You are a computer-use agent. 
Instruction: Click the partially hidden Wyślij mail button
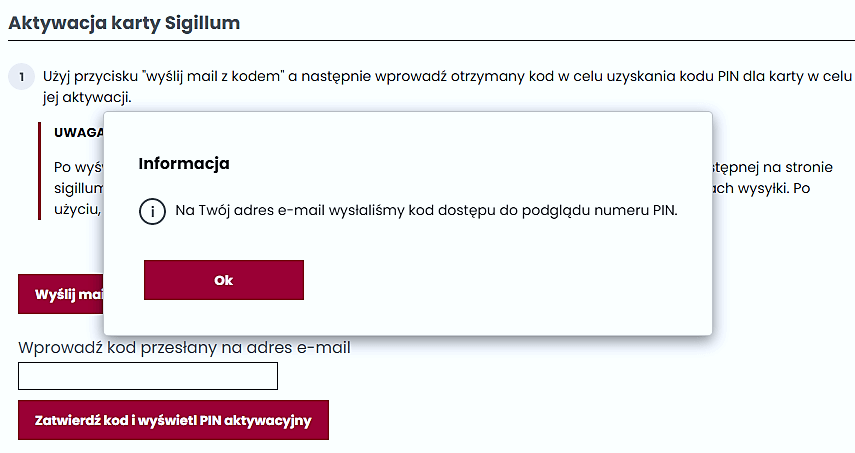click(61, 294)
